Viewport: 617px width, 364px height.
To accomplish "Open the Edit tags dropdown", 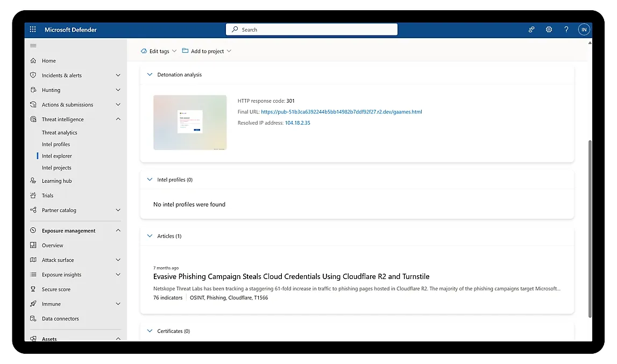I will [159, 51].
